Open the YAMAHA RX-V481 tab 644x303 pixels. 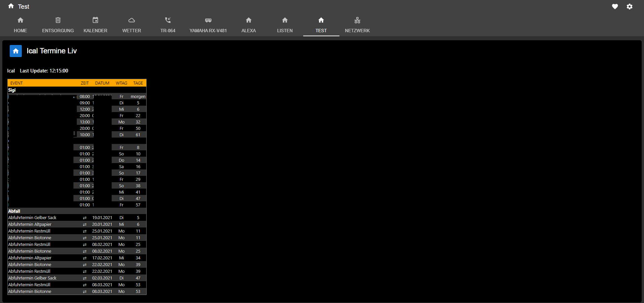pyautogui.click(x=208, y=25)
